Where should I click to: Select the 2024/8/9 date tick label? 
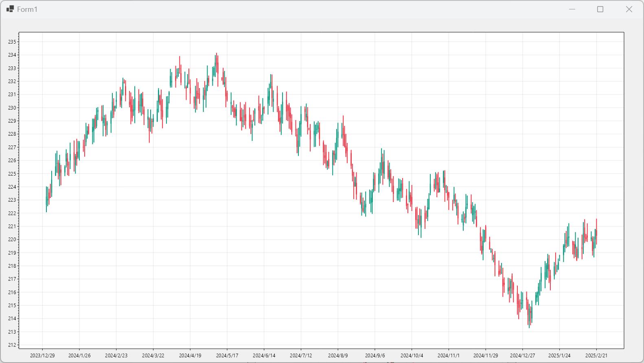point(338,356)
